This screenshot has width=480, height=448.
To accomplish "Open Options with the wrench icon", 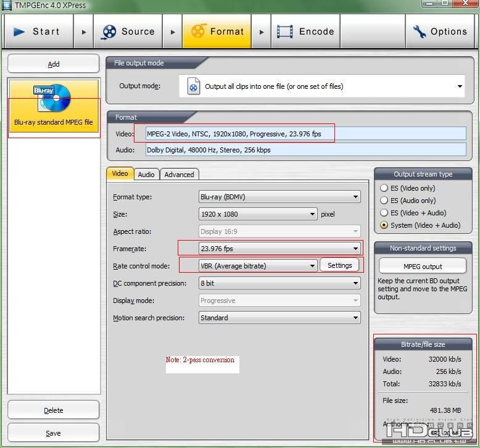I will [440, 31].
